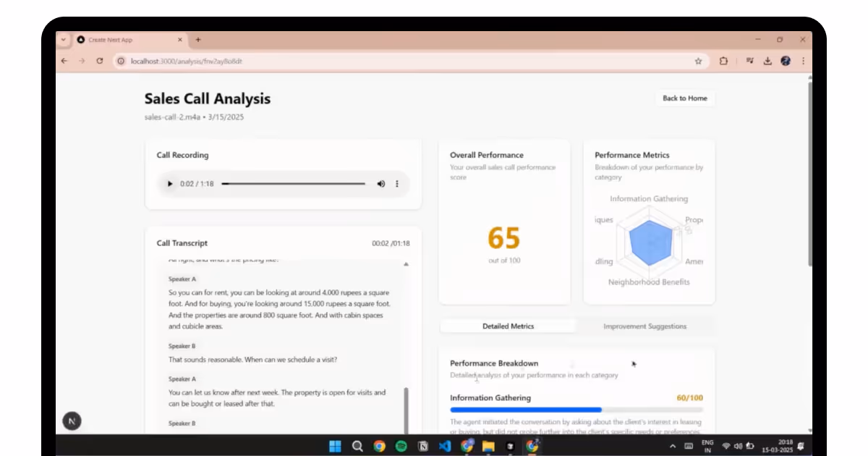The height and width of the screenshot is (456, 868).
Task: Click the Information Gathering radar label
Action: click(649, 199)
